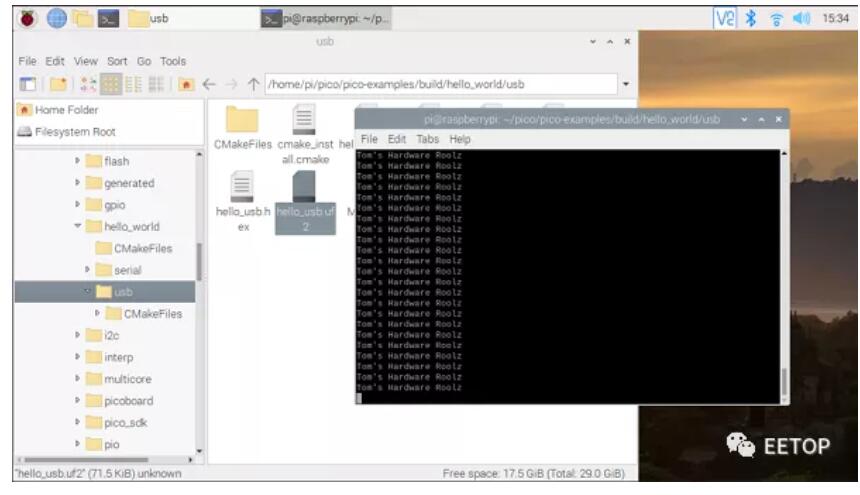The height and width of the screenshot is (495, 860).
Task: Open terminal window File menu
Action: point(369,139)
